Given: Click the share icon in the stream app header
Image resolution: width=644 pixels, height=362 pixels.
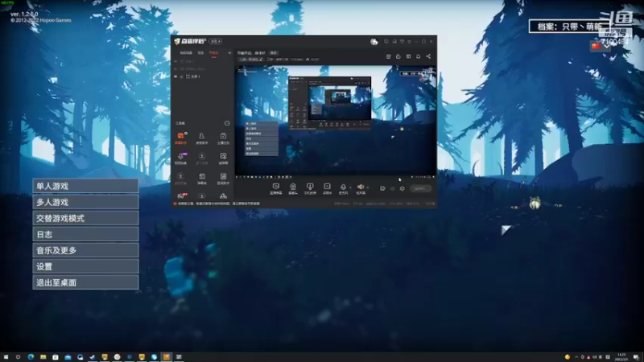Looking at the screenshot, I should [x=428, y=56].
